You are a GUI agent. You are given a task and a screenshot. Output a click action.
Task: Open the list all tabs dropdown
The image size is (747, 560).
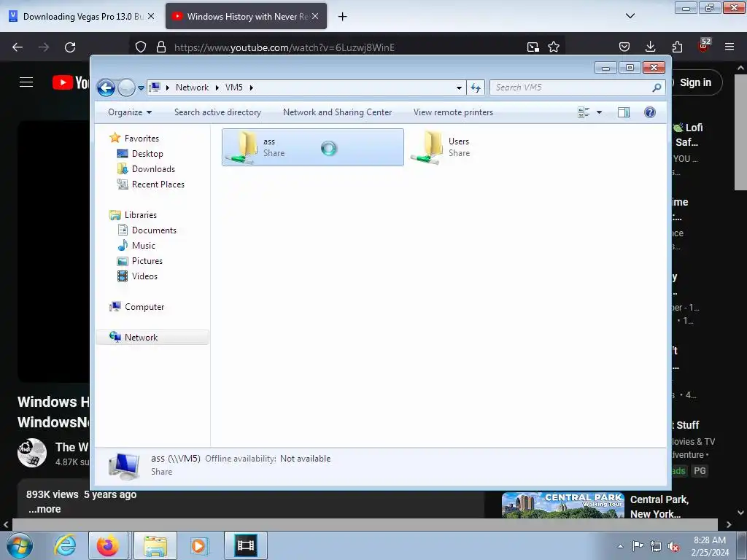pos(630,16)
